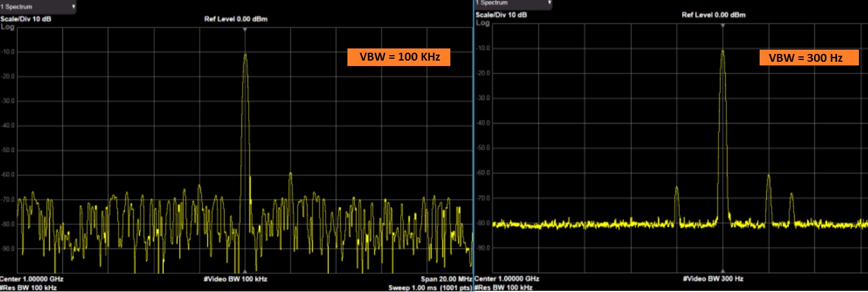
Task: Click Scale/Div 10 dB in right panel
Action: click(x=502, y=15)
